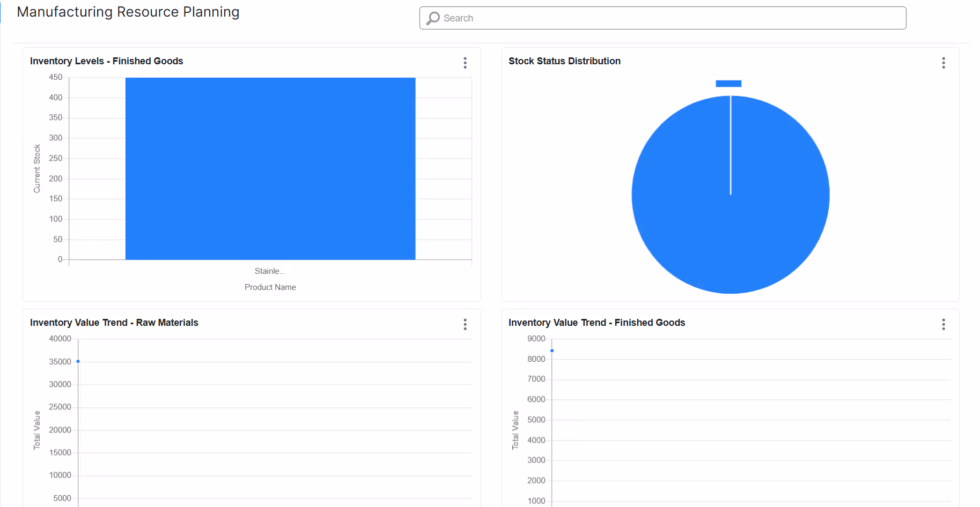Click the 'Stock Status Distribution' heading
The width and height of the screenshot is (980, 507).
(x=564, y=61)
